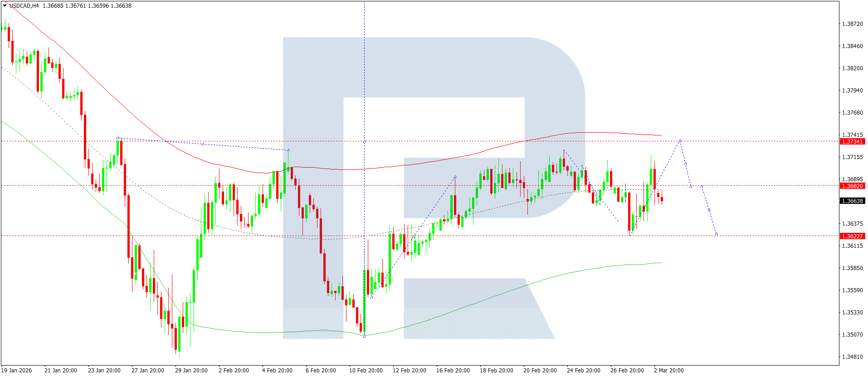Click the 19 Jan 2026 date label

coord(17,371)
